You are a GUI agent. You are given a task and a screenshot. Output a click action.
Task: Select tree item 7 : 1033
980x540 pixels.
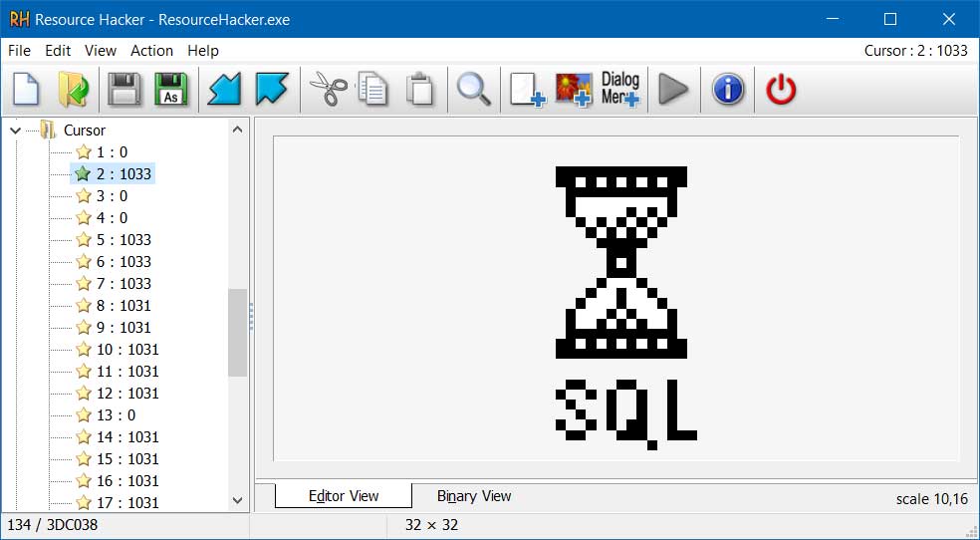pos(123,283)
